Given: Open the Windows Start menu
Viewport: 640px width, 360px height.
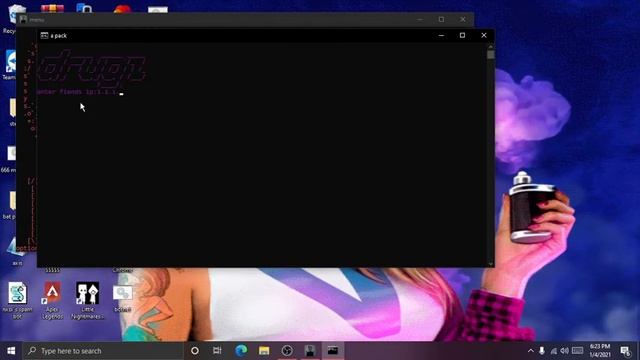Looking at the screenshot, I should click(x=11, y=351).
